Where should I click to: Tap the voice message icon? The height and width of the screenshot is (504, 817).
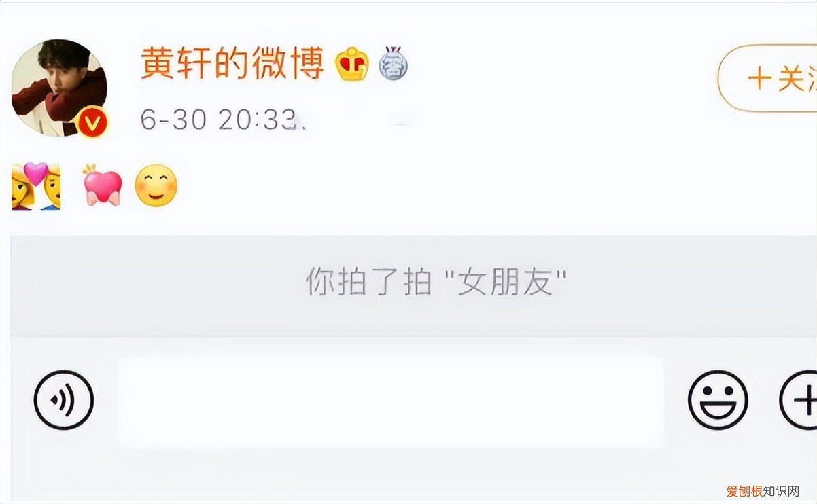click(x=64, y=401)
